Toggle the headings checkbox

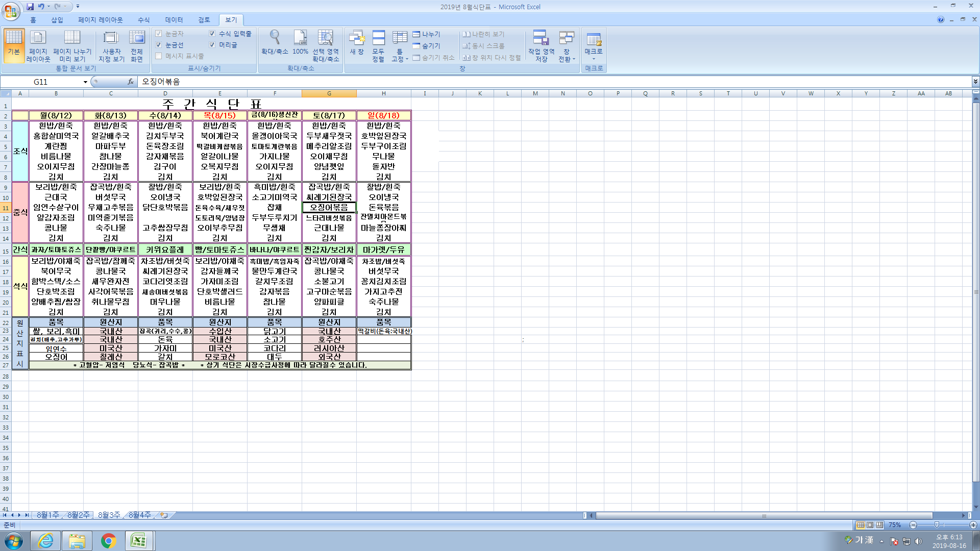(212, 45)
